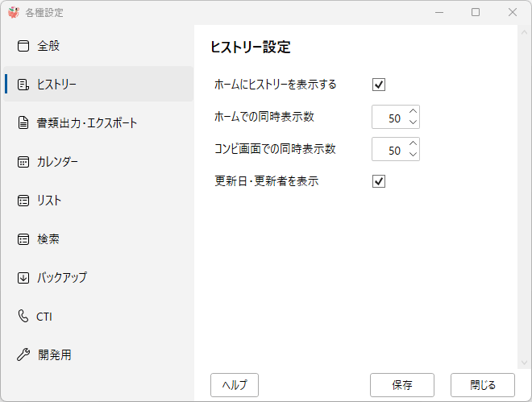This screenshot has width=532, height=402.
Task: Open the バックアップ download icon
Action: 23,278
